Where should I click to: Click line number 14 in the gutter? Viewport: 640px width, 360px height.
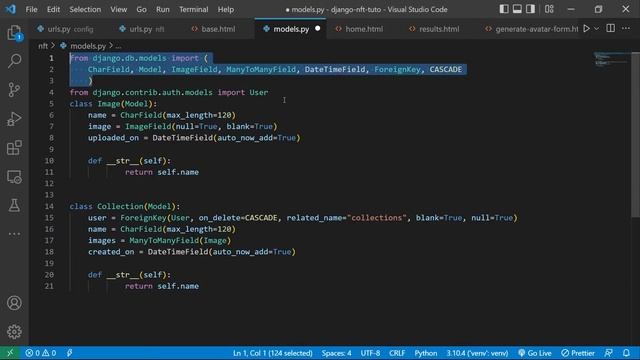point(49,206)
